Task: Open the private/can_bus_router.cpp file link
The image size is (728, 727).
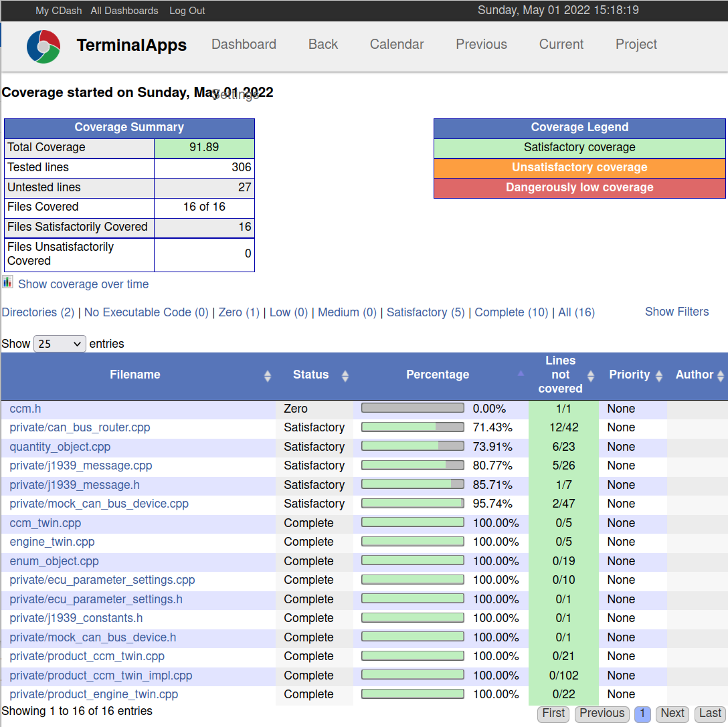Action: pos(80,427)
